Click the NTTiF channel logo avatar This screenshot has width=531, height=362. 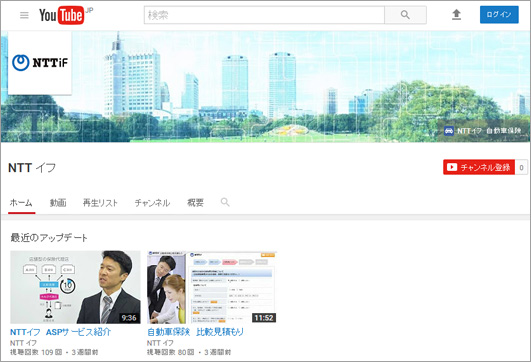[x=40, y=63]
